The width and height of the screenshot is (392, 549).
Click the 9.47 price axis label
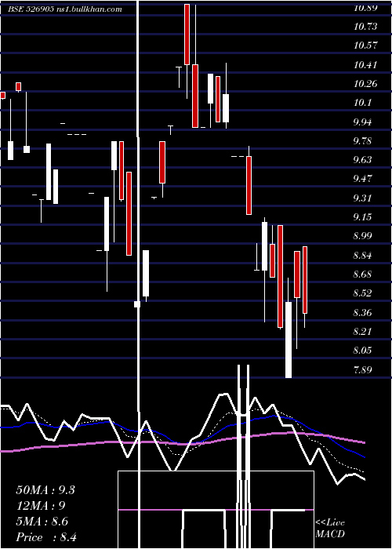click(362, 179)
